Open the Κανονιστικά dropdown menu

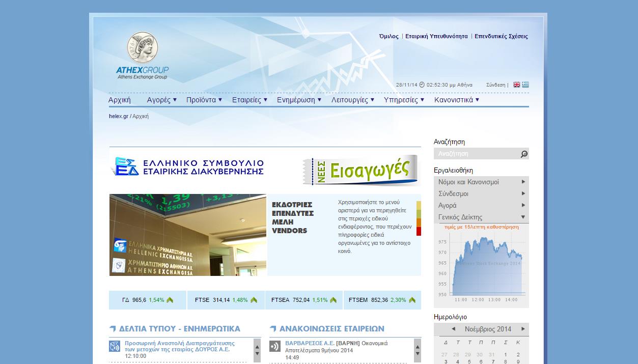coord(457,100)
